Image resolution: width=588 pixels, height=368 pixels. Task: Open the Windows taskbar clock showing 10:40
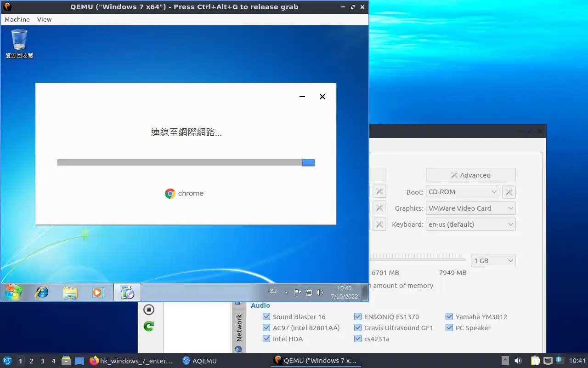(x=344, y=292)
